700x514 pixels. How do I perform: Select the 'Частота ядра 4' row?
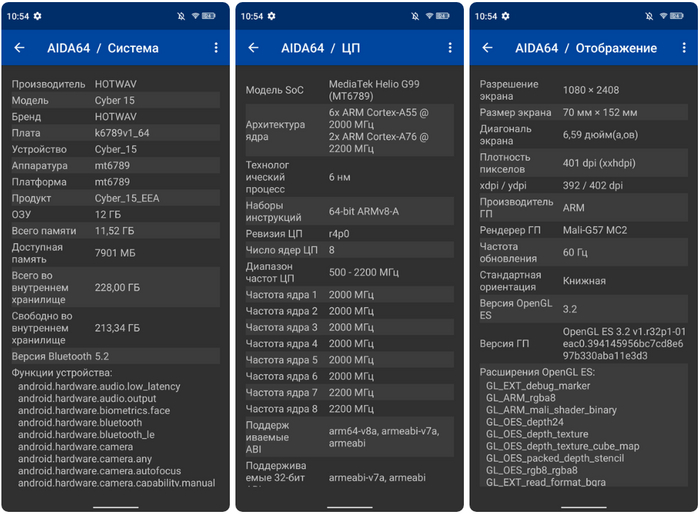350,344
